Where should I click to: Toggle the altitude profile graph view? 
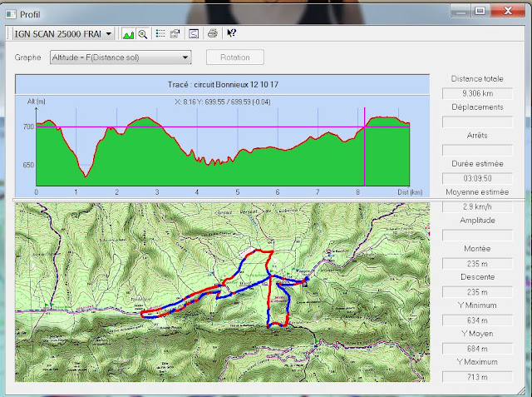pyautogui.click(x=128, y=33)
